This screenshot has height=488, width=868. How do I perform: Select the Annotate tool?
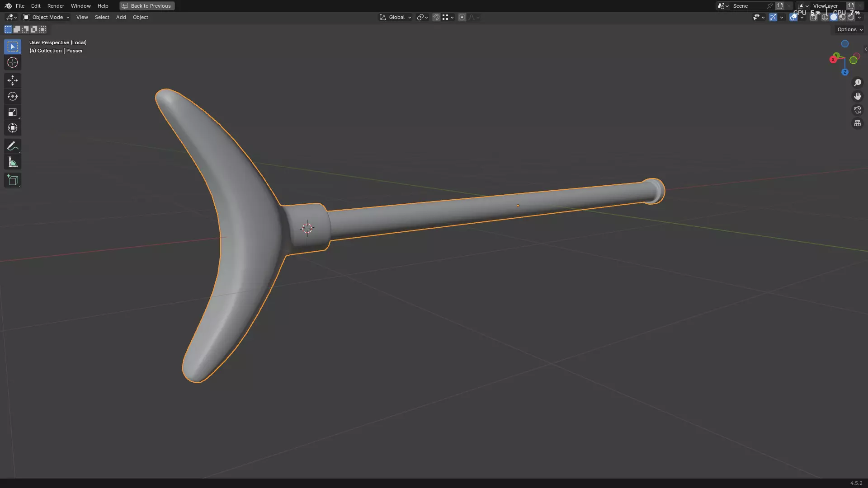(x=13, y=146)
